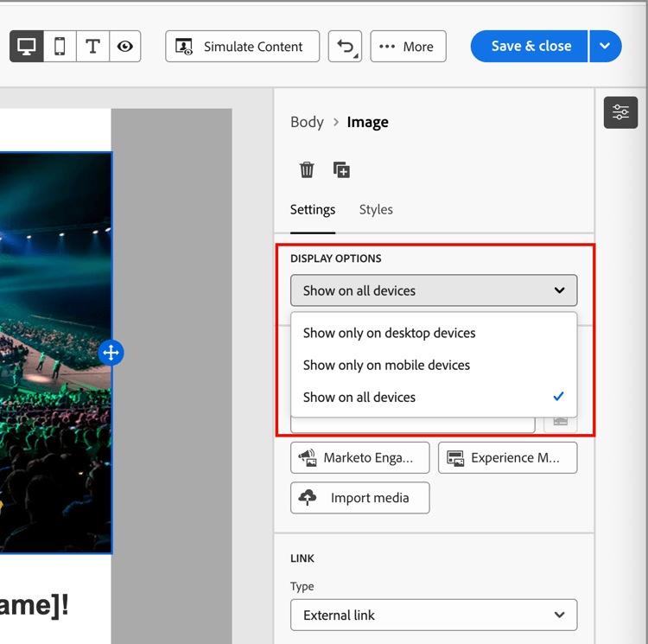Click the image move handle icon
The image size is (648, 644).
point(111,353)
